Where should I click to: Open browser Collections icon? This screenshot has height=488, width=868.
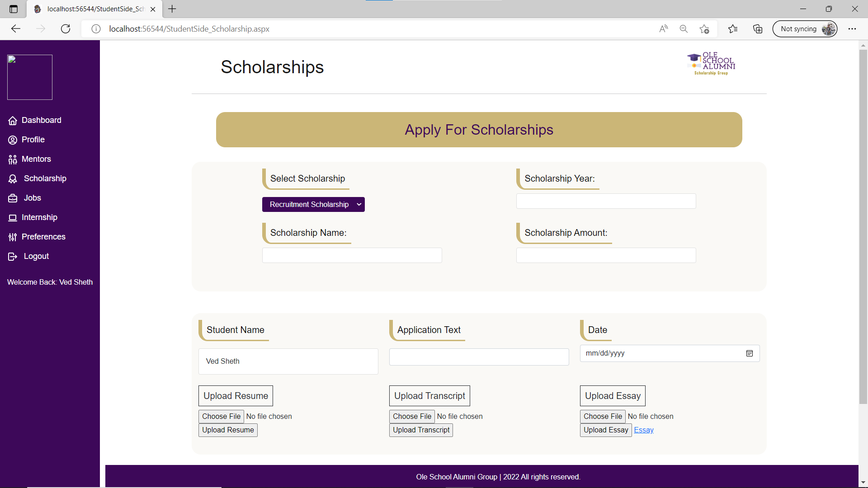[x=758, y=29]
